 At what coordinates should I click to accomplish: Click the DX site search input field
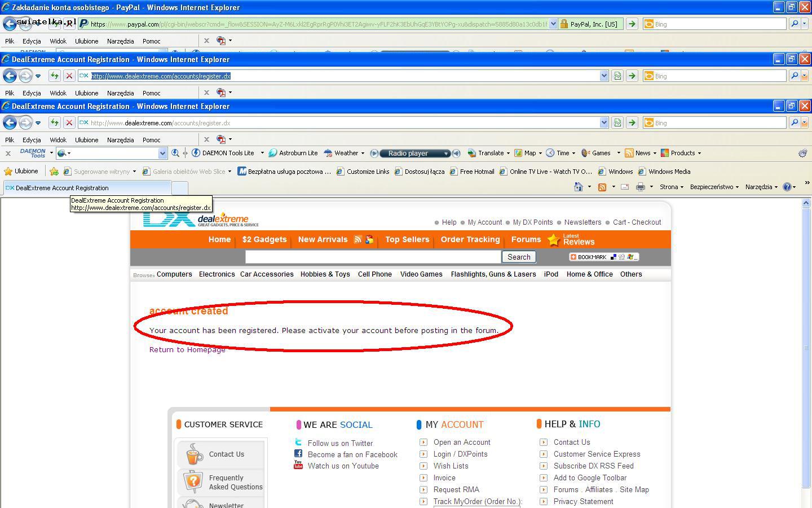pyautogui.click(x=373, y=257)
